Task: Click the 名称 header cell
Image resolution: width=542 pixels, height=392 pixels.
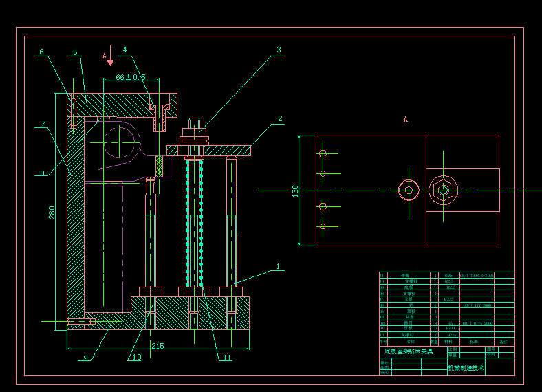Action: pos(411,342)
